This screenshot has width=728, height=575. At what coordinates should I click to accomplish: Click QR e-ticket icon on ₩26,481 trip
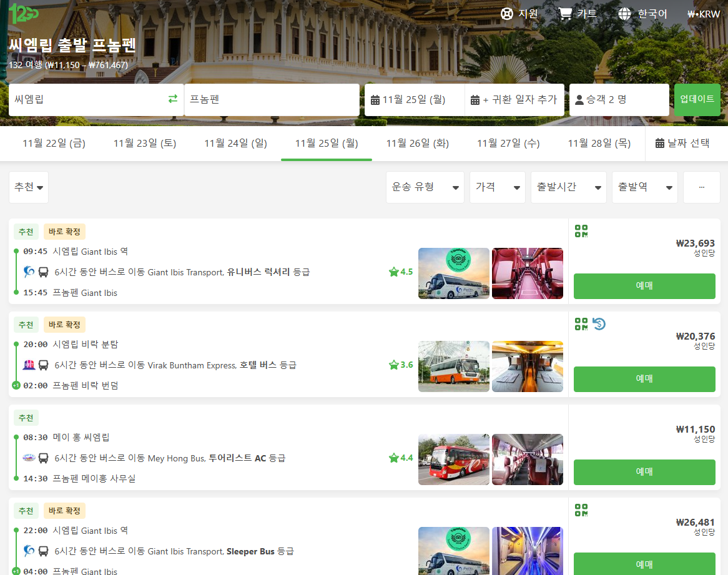(x=581, y=510)
